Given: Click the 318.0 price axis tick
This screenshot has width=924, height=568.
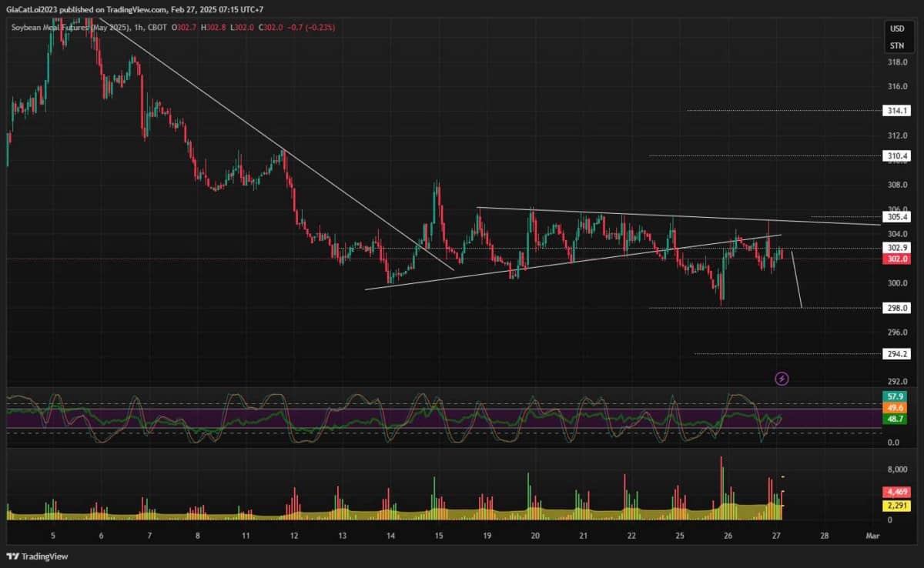Looking at the screenshot, I should [x=899, y=62].
